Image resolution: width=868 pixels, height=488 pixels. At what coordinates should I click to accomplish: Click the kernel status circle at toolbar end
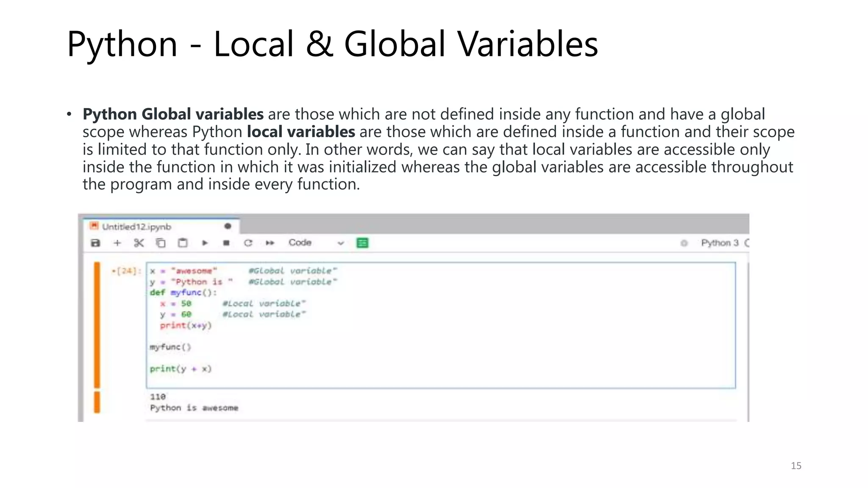tap(747, 243)
